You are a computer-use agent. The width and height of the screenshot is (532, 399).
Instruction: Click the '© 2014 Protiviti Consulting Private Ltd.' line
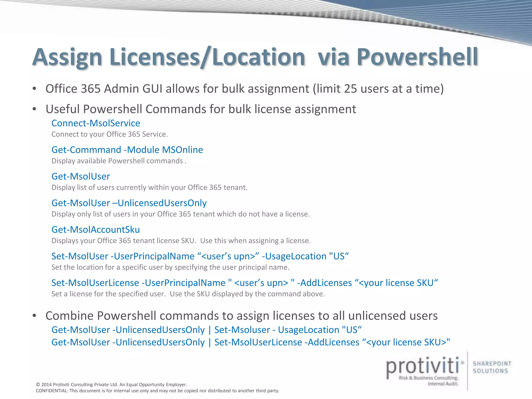(111, 385)
